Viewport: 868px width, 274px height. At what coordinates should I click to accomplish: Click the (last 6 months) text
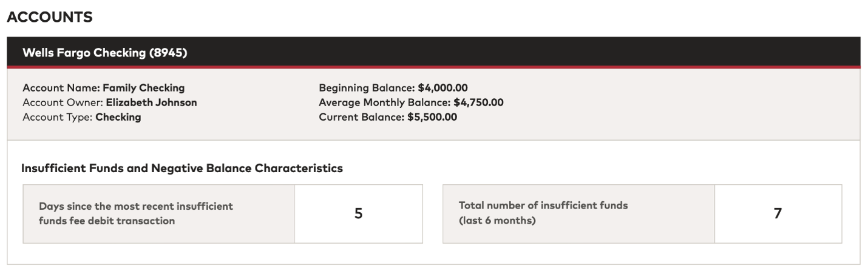497,221
